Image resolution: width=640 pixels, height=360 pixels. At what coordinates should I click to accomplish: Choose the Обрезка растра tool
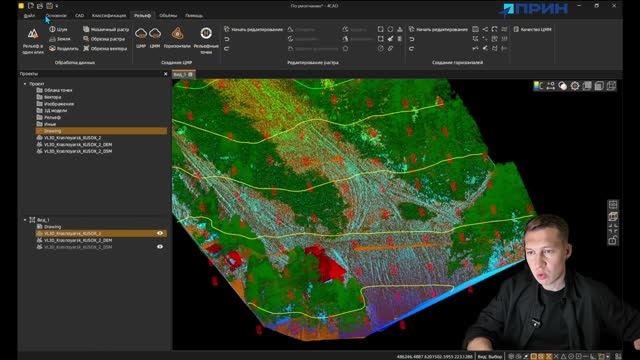[x=104, y=39]
